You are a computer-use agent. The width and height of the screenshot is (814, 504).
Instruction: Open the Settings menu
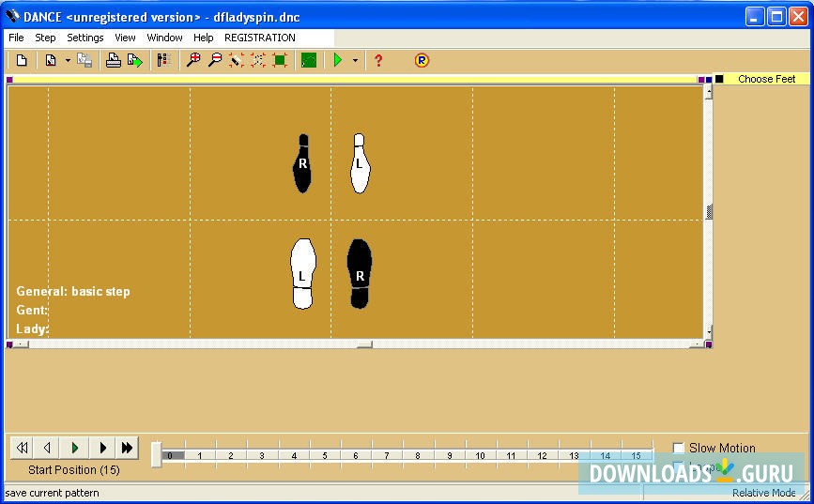coord(85,38)
